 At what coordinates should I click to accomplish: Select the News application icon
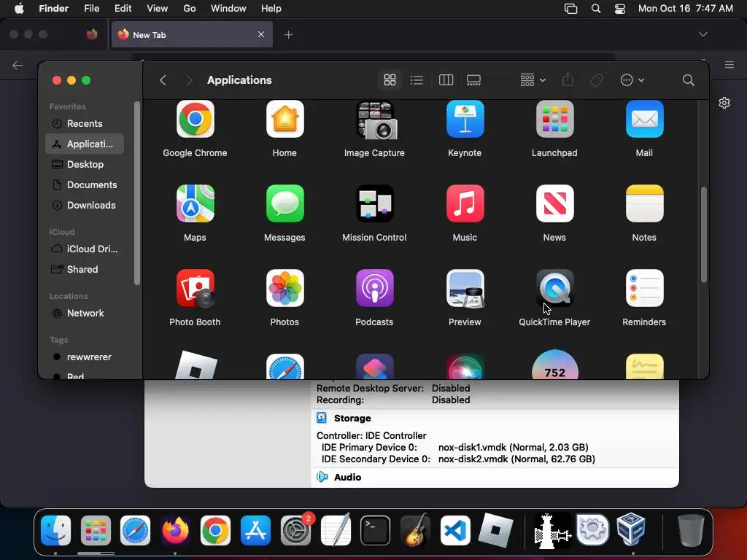554,204
